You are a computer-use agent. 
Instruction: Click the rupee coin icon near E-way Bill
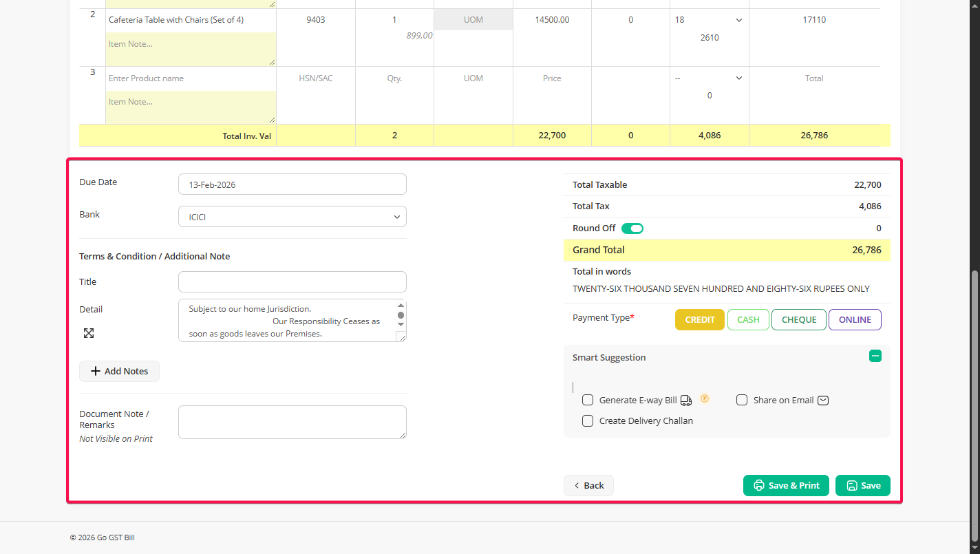(x=705, y=398)
